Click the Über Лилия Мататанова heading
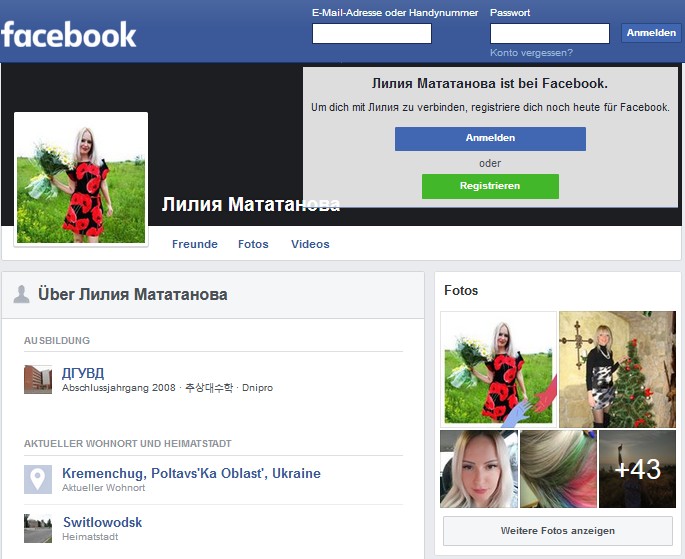 [133, 294]
